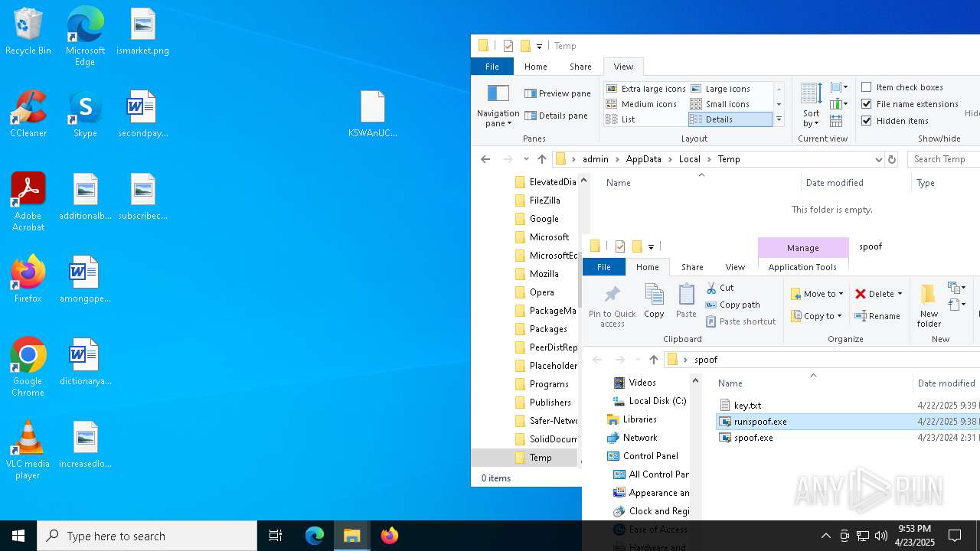Viewport: 980px width, 551px height.
Task: Enable Item check boxes option
Action: pyautogui.click(x=902, y=87)
